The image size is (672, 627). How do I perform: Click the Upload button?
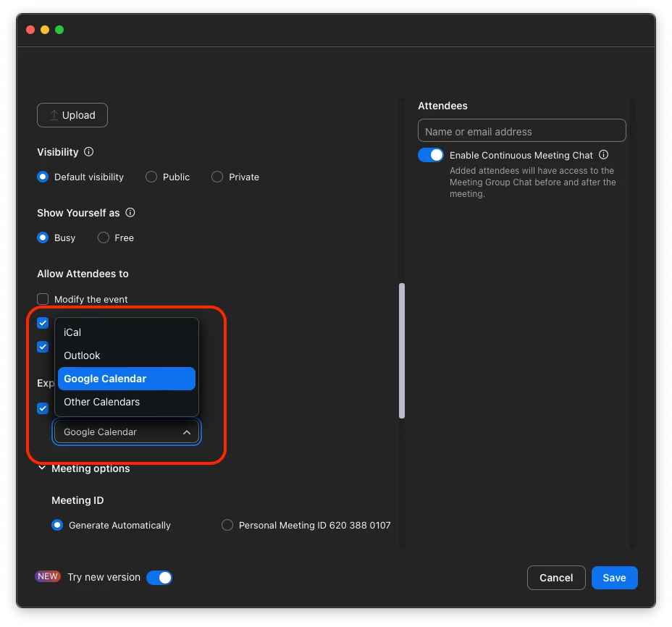point(72,115)
